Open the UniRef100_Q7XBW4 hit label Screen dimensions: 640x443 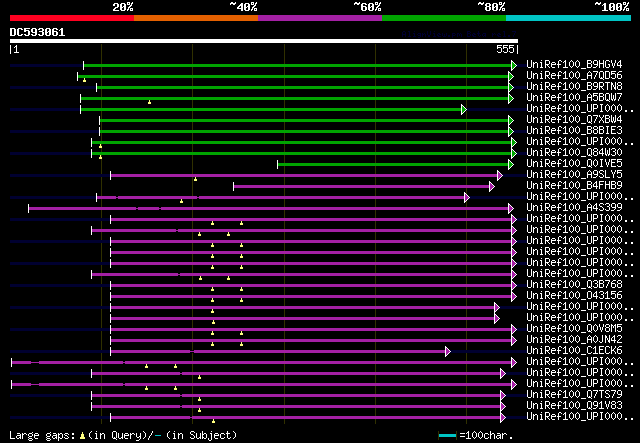pos(573,120)
